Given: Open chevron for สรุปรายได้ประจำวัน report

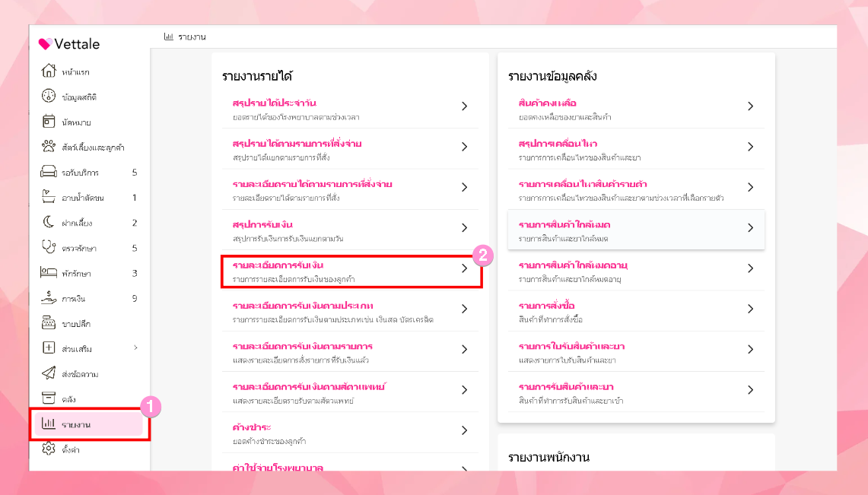Looking at the screenshot, I should click(x=464, y=106).
